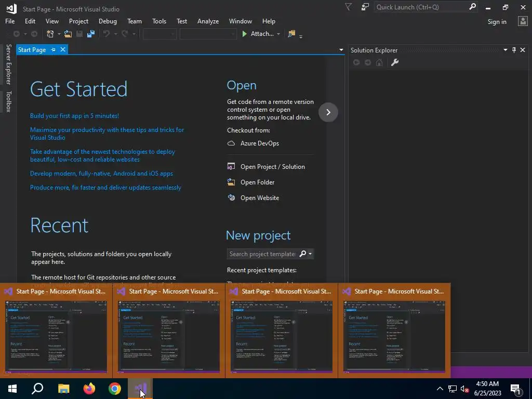Select the second Visual Studio window thumbnail
This screenshot has width=532, height=399.
click(169, 330)
